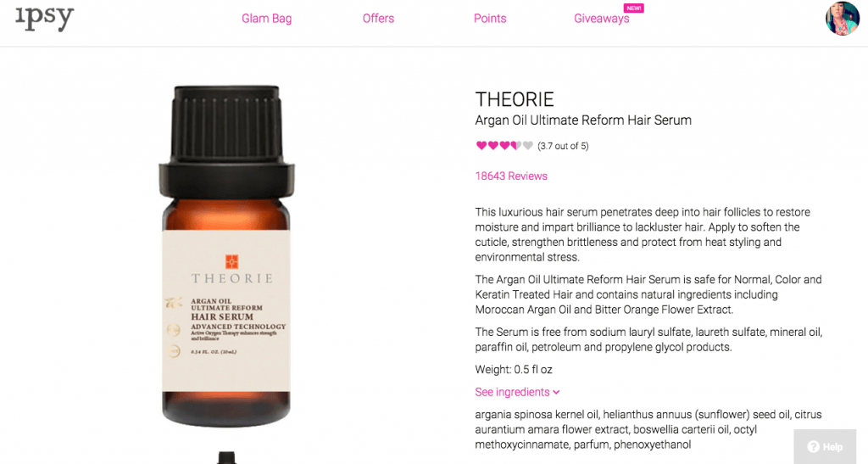Screen dimensions: 868x464
Task: Open the Points page
Action: pyautogui.click(x=490, y=19)
